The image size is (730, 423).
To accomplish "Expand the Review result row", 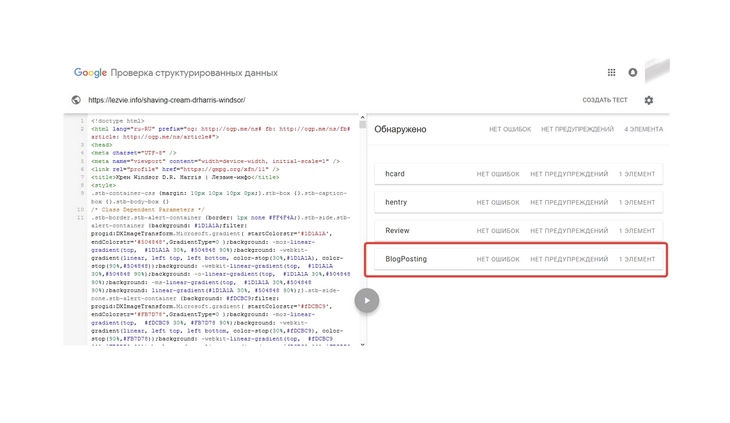I will coord(513,231).
